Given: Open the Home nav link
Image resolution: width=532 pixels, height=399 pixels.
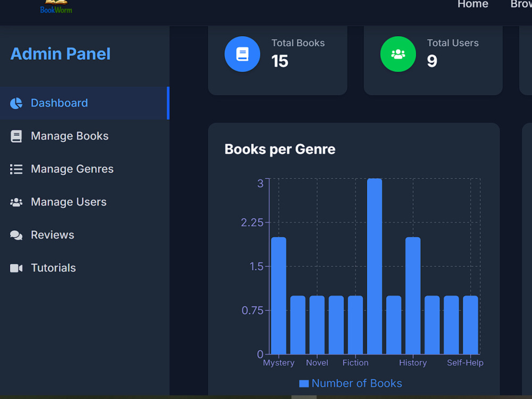Looking at the screenshot, I should [472, 4].
